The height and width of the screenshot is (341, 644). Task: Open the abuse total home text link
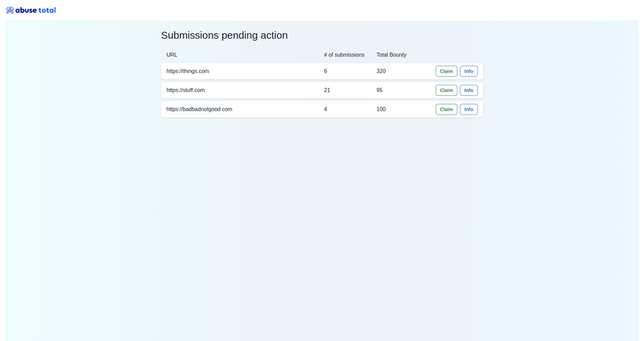[x=35, y=10]
